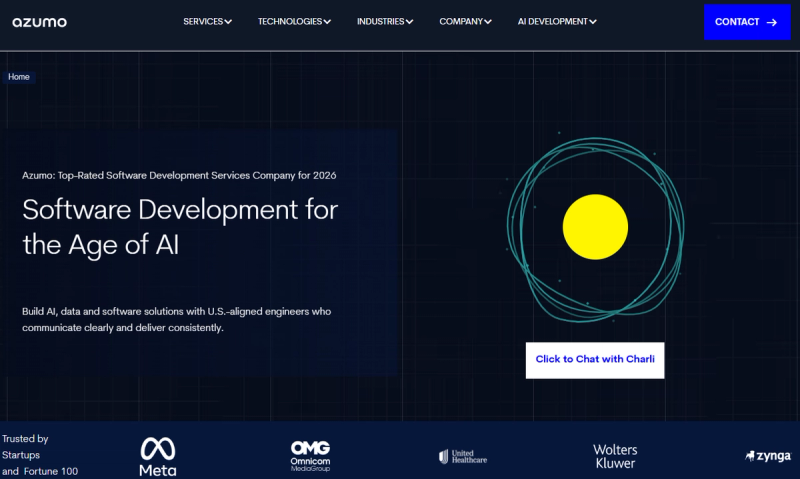The width and height of the screenshot is (800, 479).
Task: Expand the Company chevron arrow
Action: tap(488, 22)
